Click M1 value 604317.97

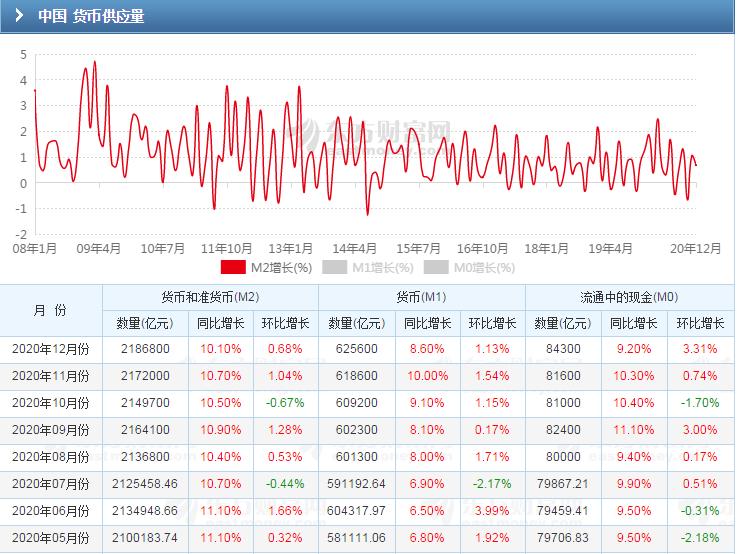[x=357, y=511]
